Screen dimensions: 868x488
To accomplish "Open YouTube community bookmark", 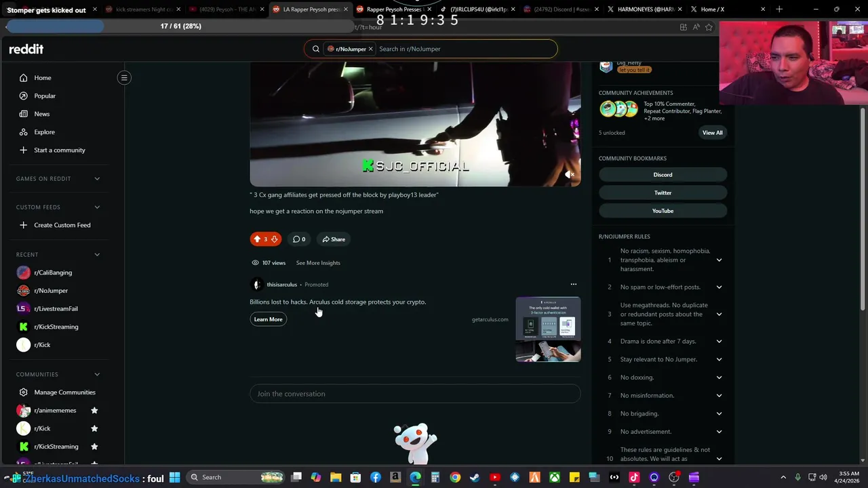I will [663, 211].
